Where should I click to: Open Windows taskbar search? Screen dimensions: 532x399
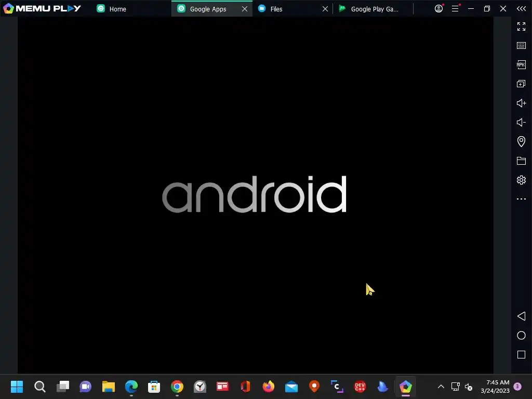pyautogui.click(x=39, y=387)
